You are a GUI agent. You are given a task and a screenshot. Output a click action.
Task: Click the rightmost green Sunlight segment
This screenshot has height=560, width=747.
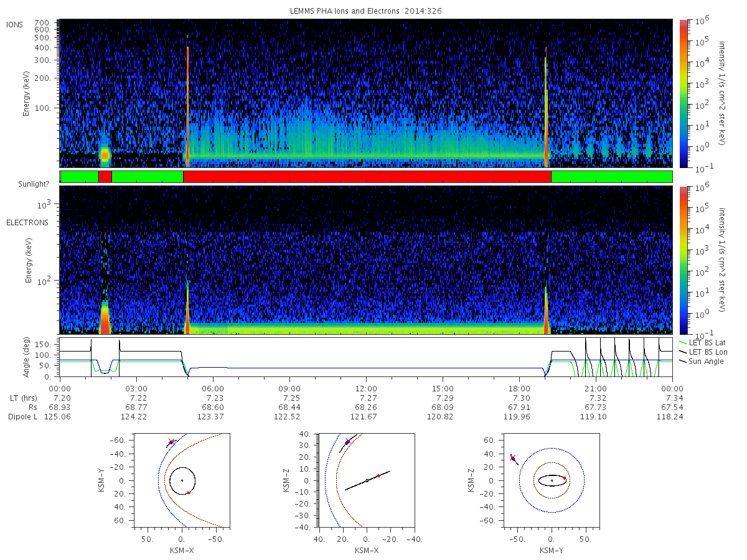click(612, 177)
